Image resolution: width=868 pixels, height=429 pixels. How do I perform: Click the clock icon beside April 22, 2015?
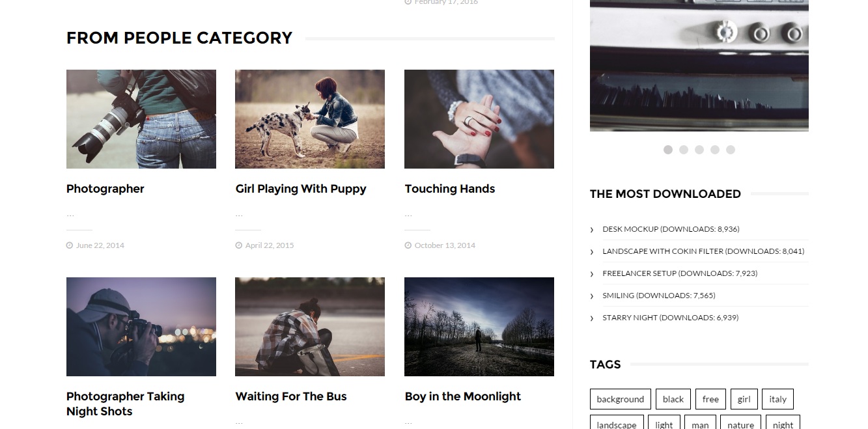[238, 245]
